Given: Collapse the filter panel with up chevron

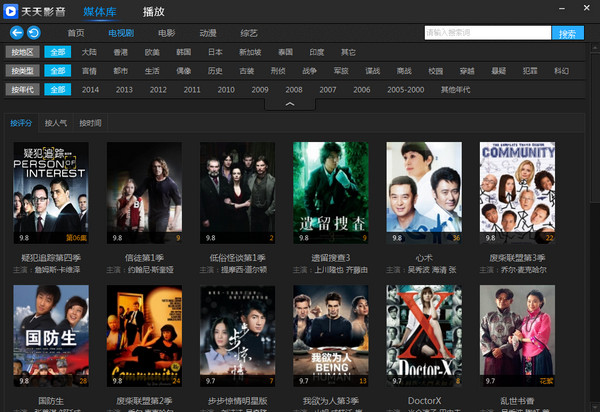Looking at the screenshot, I should pyautogui.click(x=290, y=104).
